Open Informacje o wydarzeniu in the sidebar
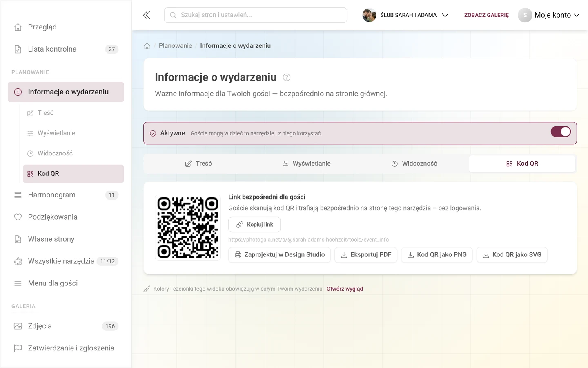The height and width of the screenshot is (368, 588). pos(66,92)
